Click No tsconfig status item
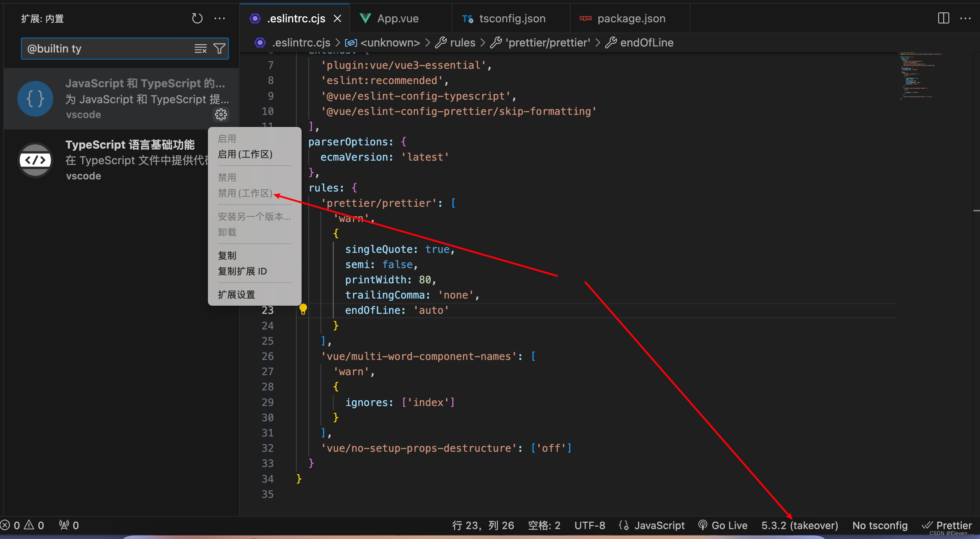The image size is (980, 539). pyautogui.click(x=880, y=525)
